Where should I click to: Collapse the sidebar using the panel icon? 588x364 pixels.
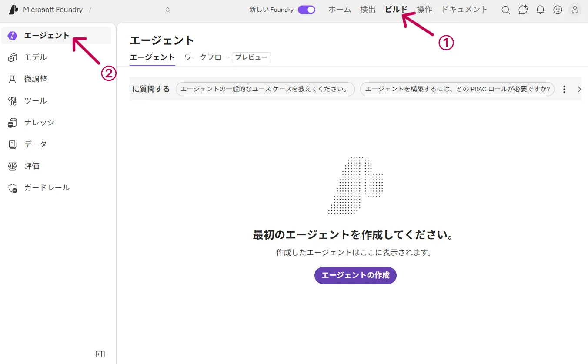coord(100,354)
